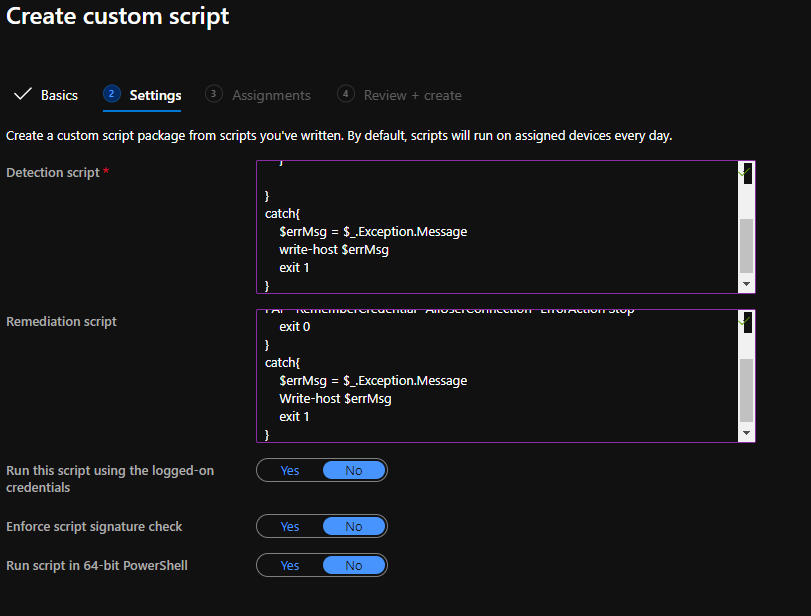
Task: Click 'Enforce script signature check' label
Action: pyautogui.click(x=94, y=527)
